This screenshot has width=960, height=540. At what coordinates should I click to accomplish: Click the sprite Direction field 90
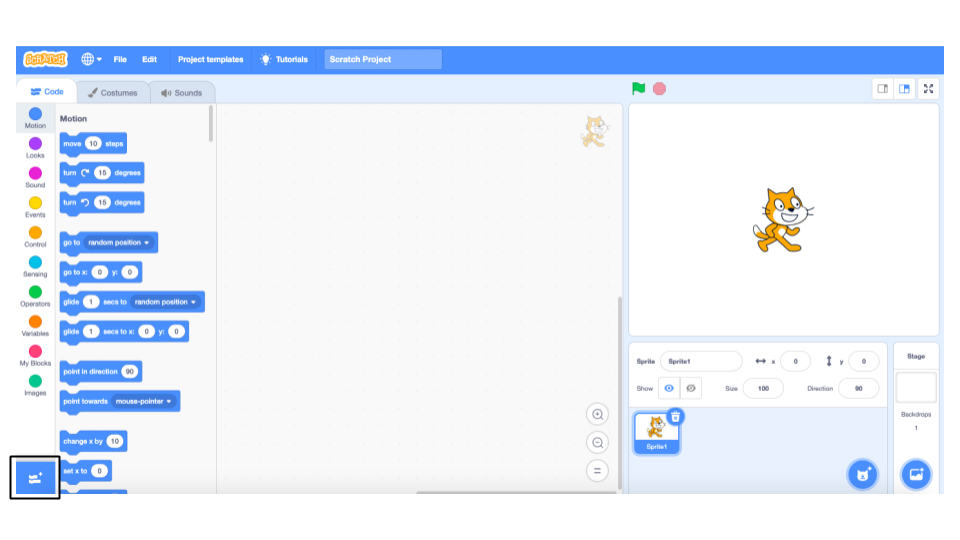tap(858, 388)
